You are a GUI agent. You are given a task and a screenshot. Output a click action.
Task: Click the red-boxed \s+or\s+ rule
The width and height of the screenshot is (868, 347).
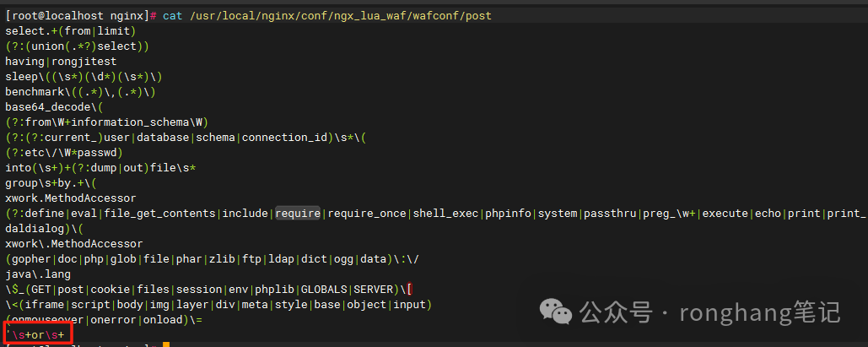37,336
